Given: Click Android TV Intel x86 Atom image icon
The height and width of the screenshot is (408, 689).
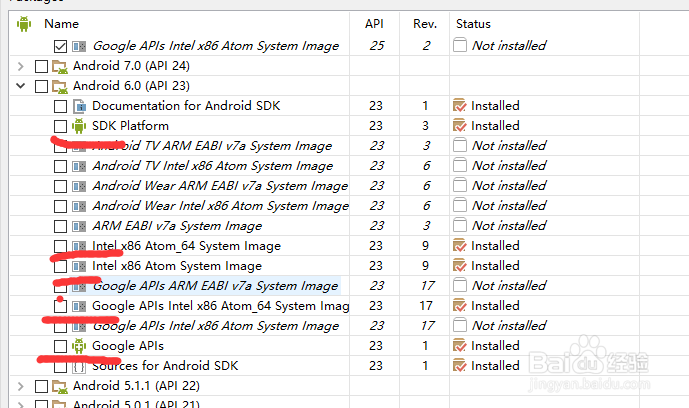Looking at the screenshot, I should (79, 166).
